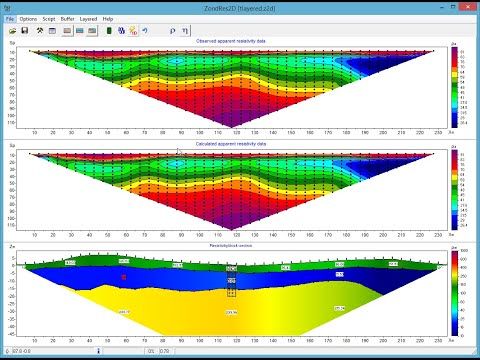Click the blue smoothing beads icon
Viewport: 480px width, 360px height.
click(121, 31)
